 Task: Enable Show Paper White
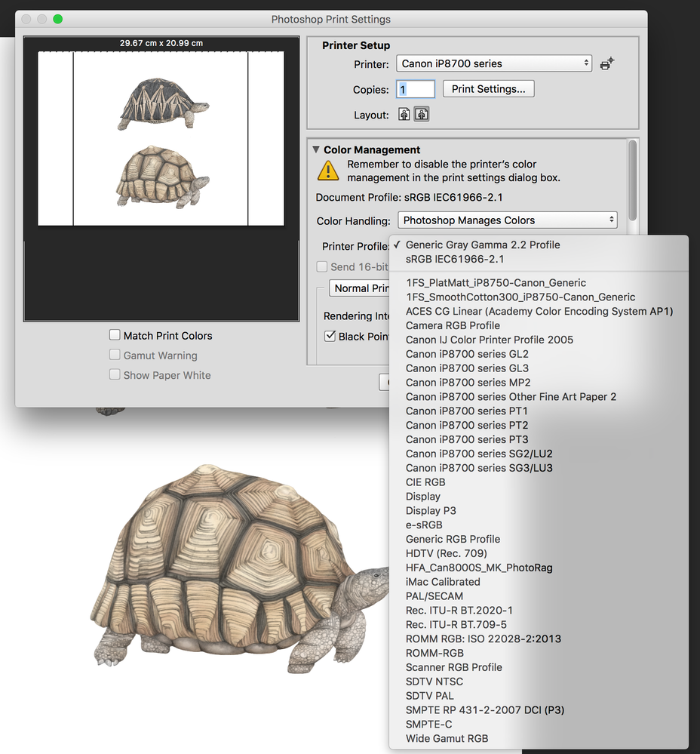point(115,375)
